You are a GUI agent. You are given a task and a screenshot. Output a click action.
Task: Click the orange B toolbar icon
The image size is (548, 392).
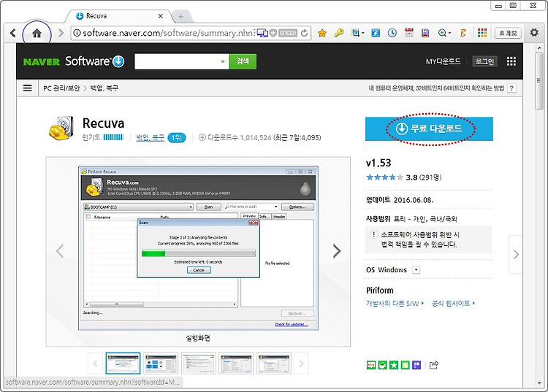pos(463,33)
